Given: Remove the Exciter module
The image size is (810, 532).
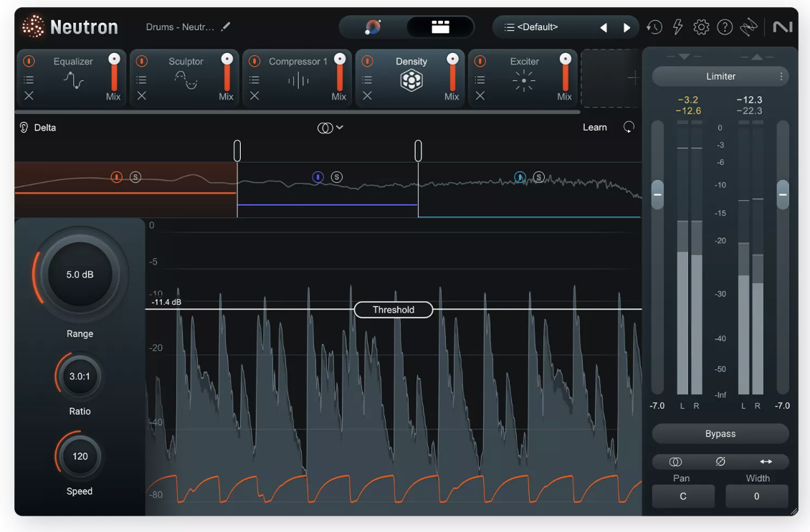Looking at the screenshot, I should click(x=480, y=95).
